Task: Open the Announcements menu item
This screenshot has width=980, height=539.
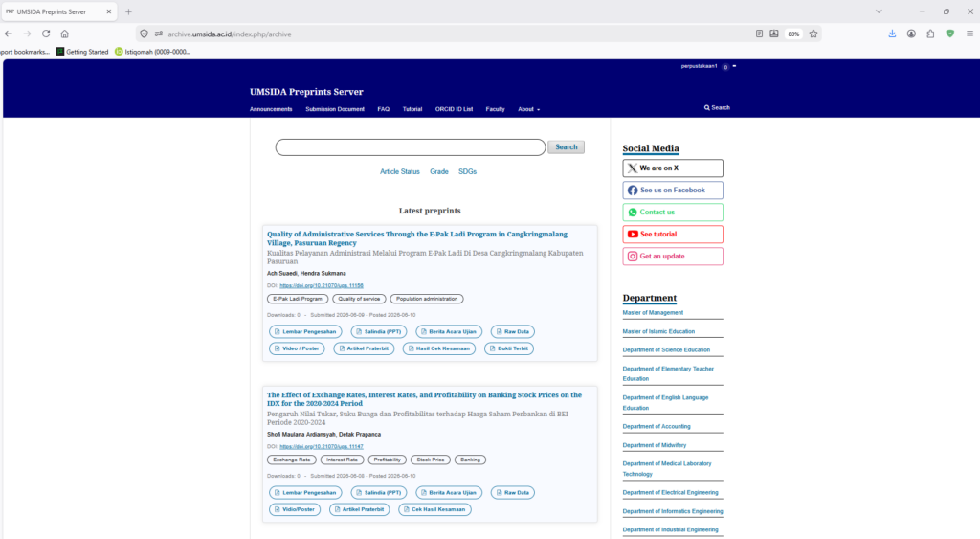Action: click(x=271, y=109)
